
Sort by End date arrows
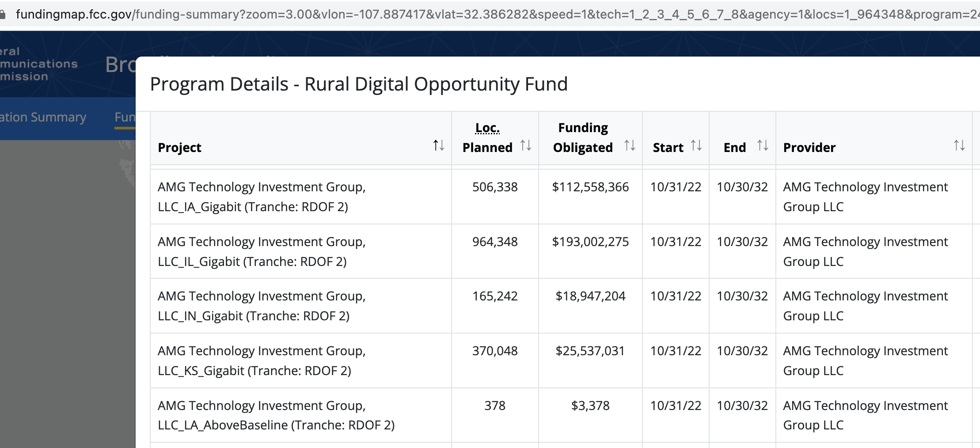coord(763,145)
